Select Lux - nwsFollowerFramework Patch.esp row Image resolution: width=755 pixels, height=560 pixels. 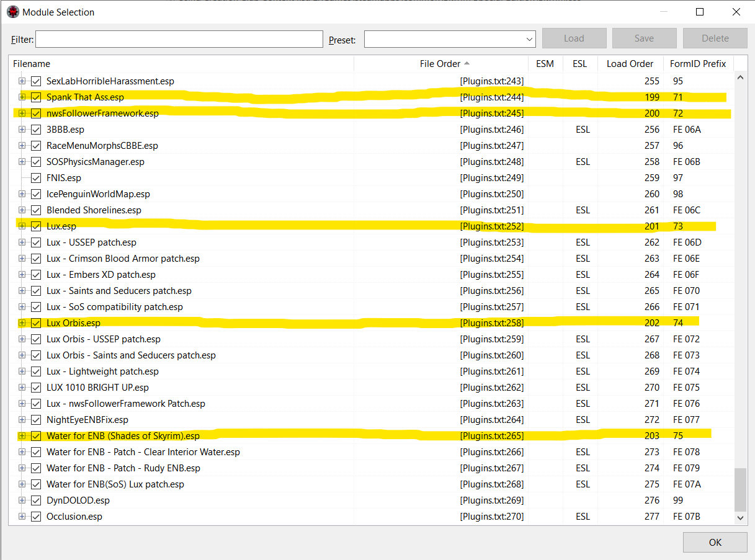(x=371, y=404)
